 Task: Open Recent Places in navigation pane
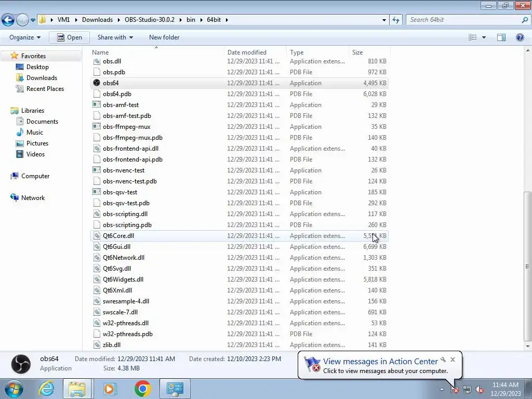[45, 88]
